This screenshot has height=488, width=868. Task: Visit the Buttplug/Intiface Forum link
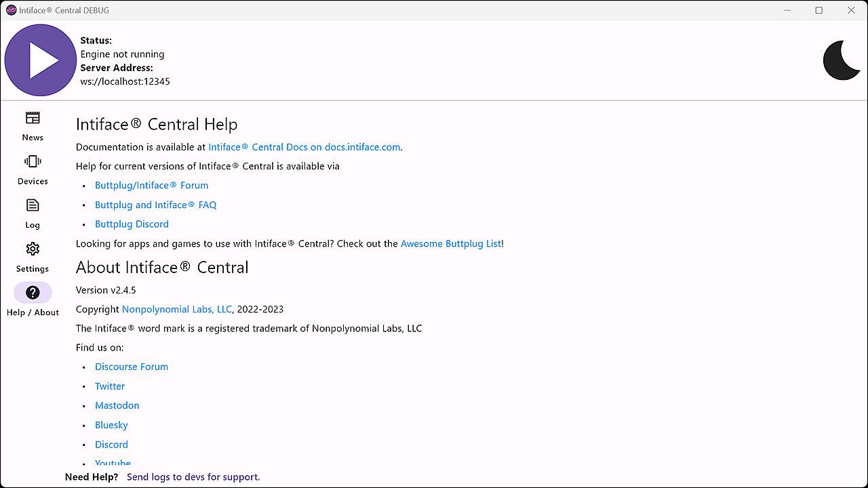(152, 186)
